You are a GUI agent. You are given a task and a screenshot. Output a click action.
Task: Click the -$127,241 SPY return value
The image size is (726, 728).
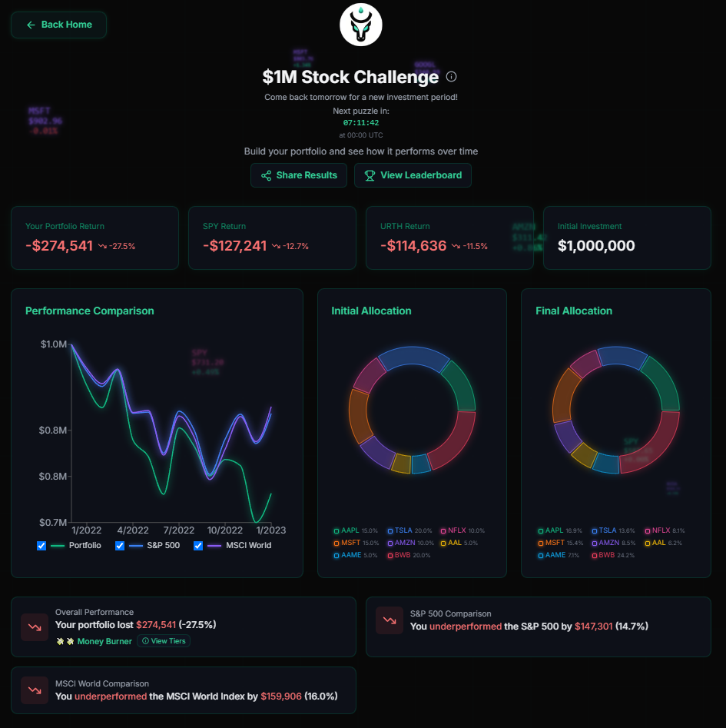[235, 245]
